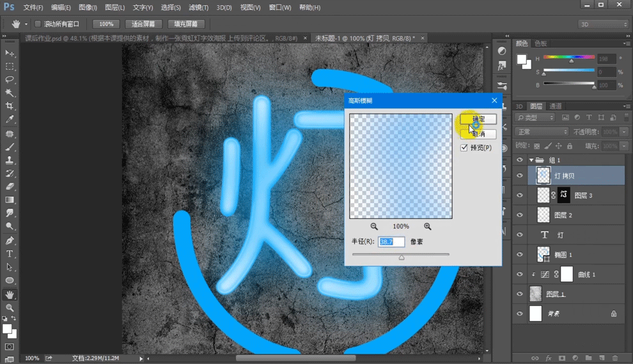Image resolution: width=633 pixels, height=364 pixels.
Task: Click the add layer mask icon
Action: 562,358
